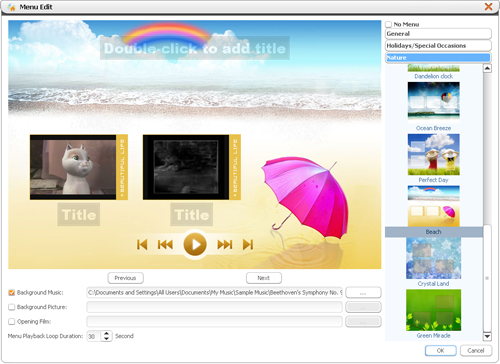500x364 pixels.
Task: Browse for a Background Music file
Action: coord(363,293)
